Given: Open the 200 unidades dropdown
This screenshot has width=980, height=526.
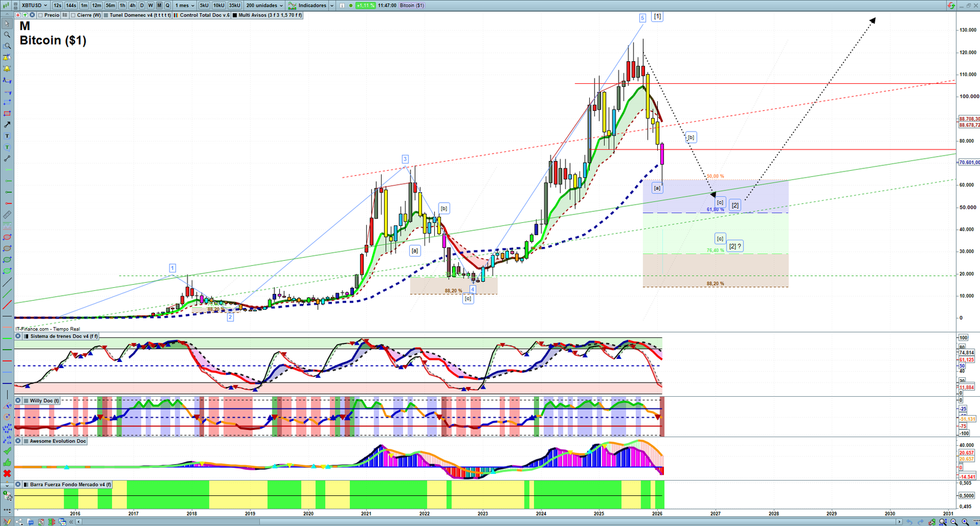Looking at the screenshot, I should tap(265, 6).
